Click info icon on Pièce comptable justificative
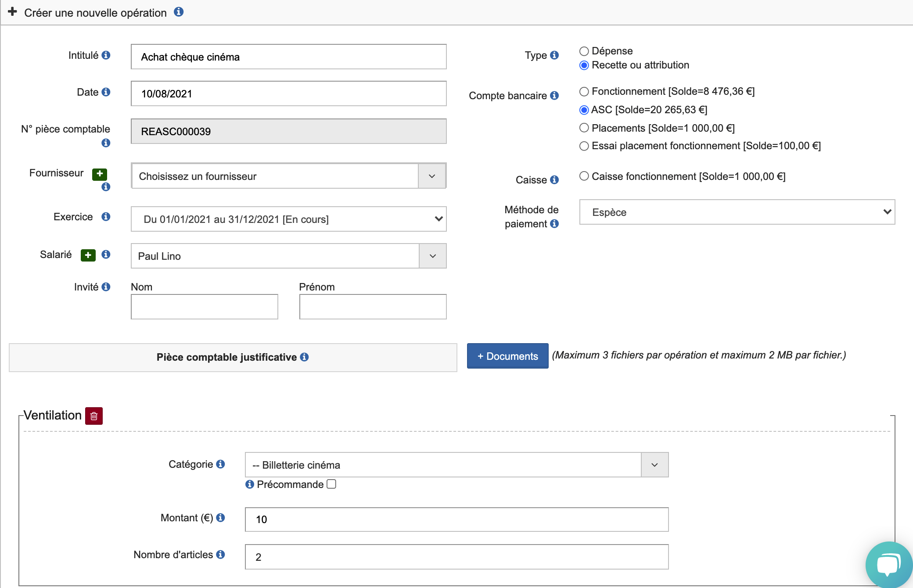Screen dimensions: 913x588 click(305, 357)
